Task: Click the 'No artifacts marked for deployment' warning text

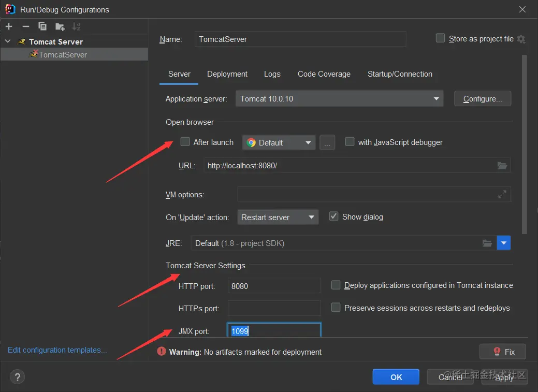Action: coord(263,352)
